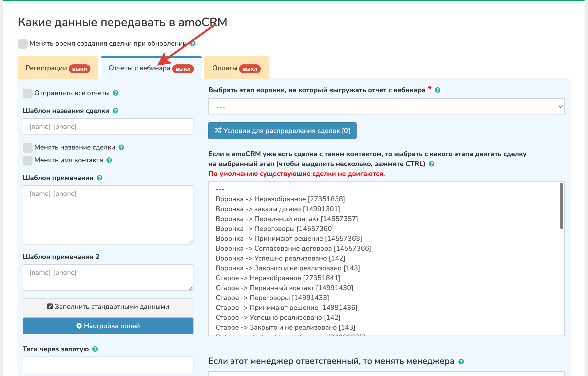Click the stage list scrollbar
The image size is (588, 376).
tap(561, 206)
